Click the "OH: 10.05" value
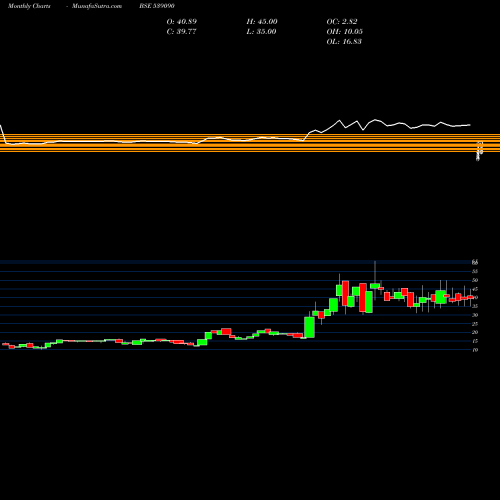Image resolution: width=500 pixels, height=500 pixels. [344, 32]
